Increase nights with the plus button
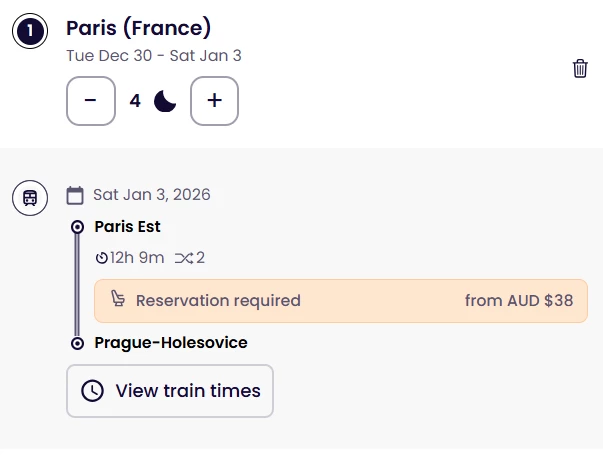 pos(214,101)
